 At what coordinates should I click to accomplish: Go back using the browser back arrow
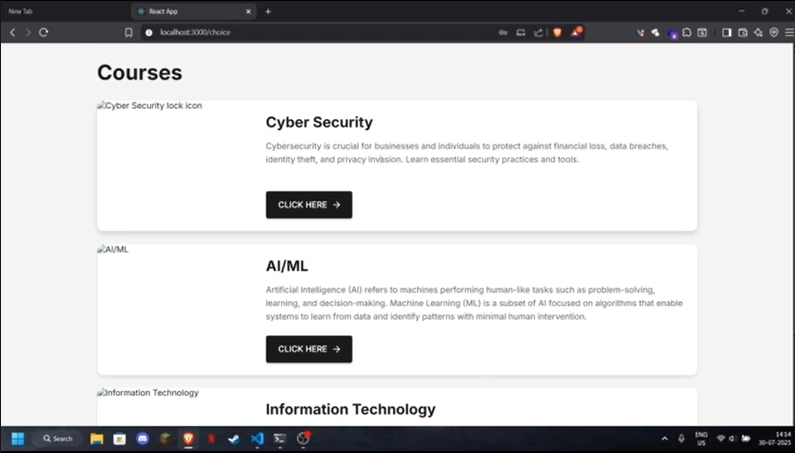[x=13, y=32]
